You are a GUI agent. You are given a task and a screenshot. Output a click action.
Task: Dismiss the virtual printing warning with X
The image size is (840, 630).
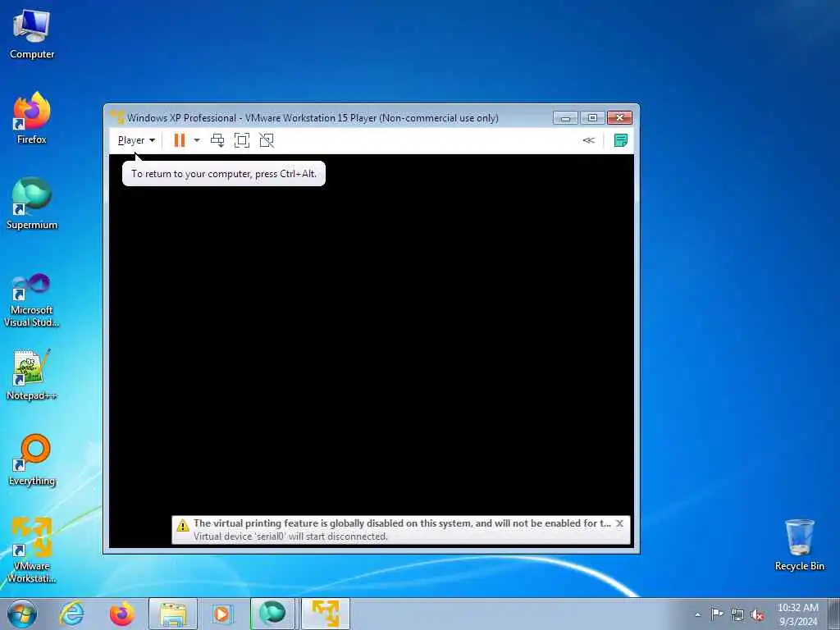click(x=620, y=523)
